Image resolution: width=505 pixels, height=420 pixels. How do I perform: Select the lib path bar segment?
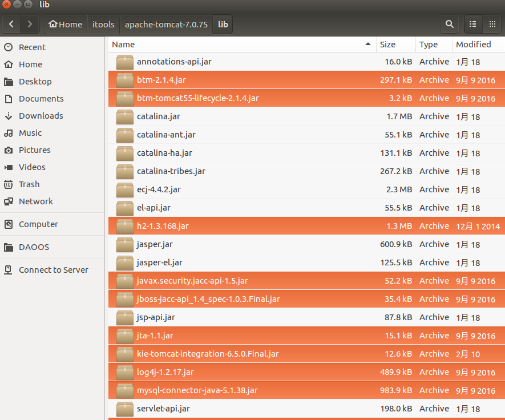[x=223, y=24]
